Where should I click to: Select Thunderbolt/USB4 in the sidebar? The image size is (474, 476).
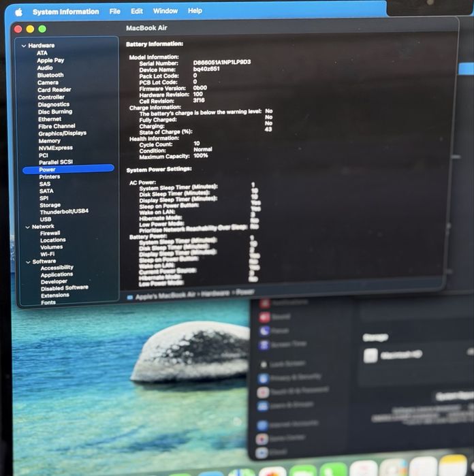(x=65, y=212)
